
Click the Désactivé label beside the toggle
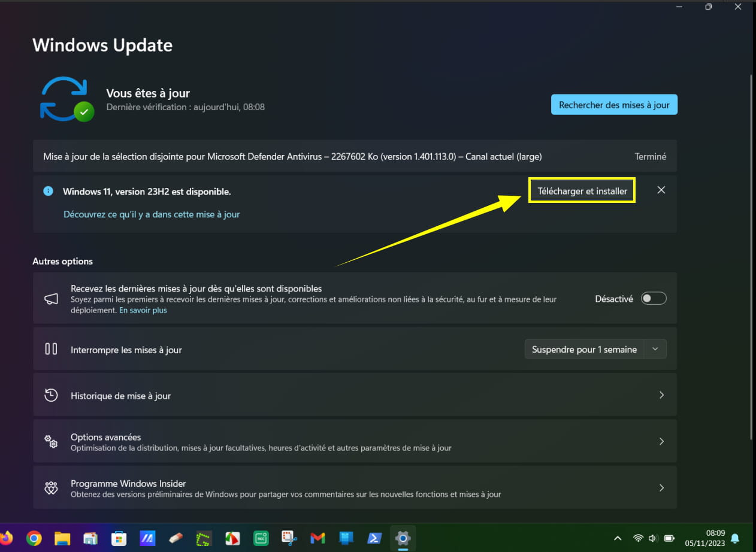coord(614,299)
